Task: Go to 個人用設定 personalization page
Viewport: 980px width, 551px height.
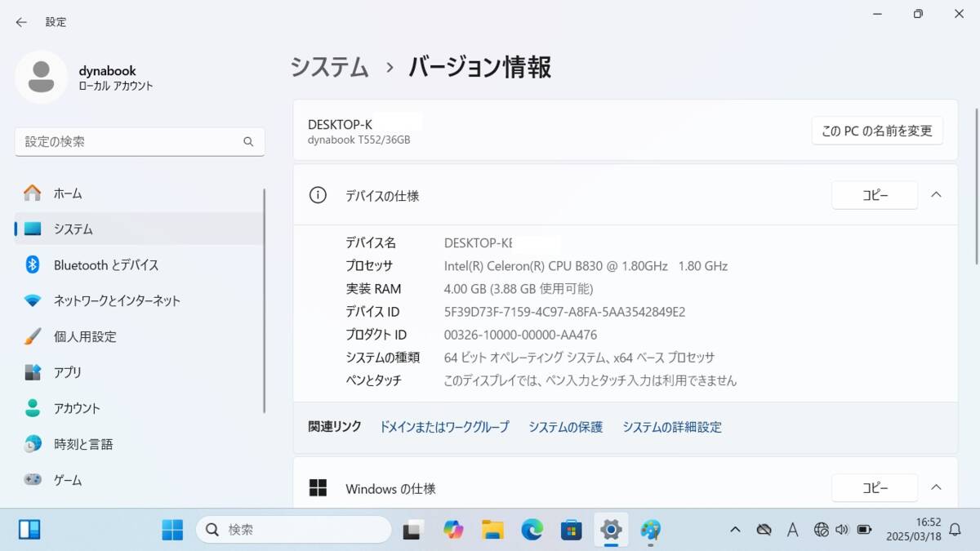Action: click(85, 336)
